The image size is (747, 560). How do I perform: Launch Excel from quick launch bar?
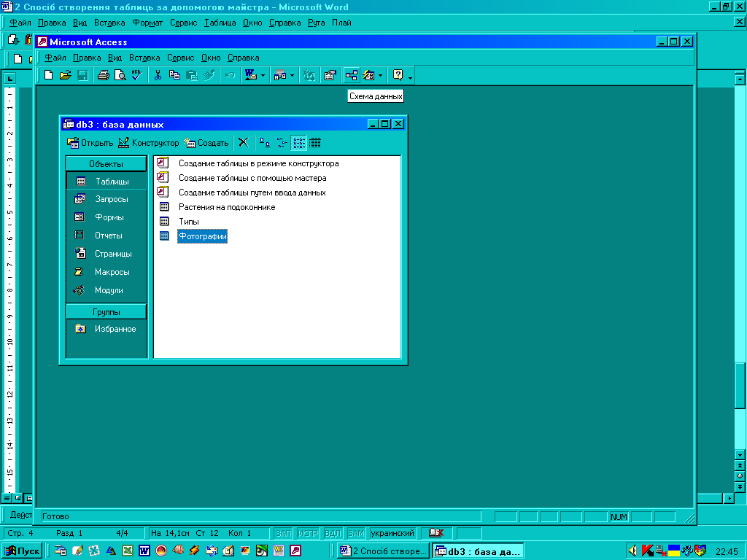pyautogui.click(x=128, y=551)
